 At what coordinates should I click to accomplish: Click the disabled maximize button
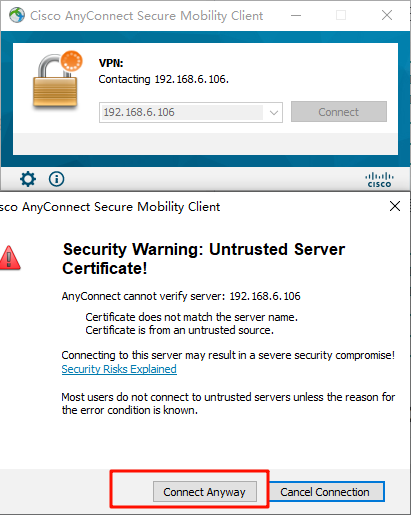341,15
